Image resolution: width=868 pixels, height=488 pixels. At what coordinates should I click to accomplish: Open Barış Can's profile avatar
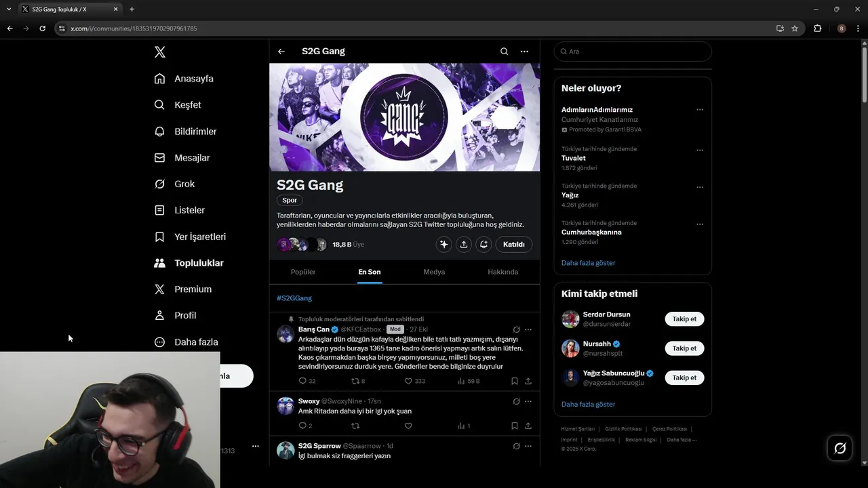click(x=285, y=333)
